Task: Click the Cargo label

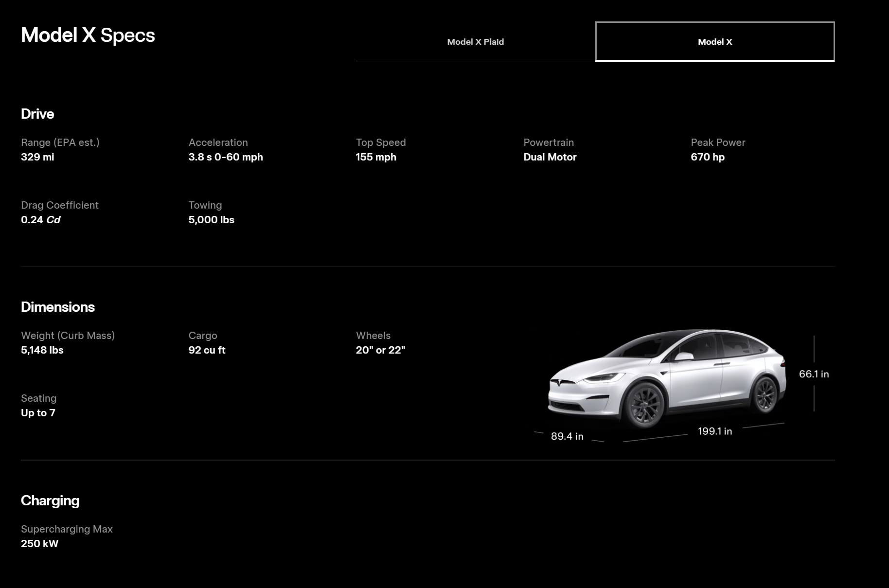Action: click(x=203, y=336)
